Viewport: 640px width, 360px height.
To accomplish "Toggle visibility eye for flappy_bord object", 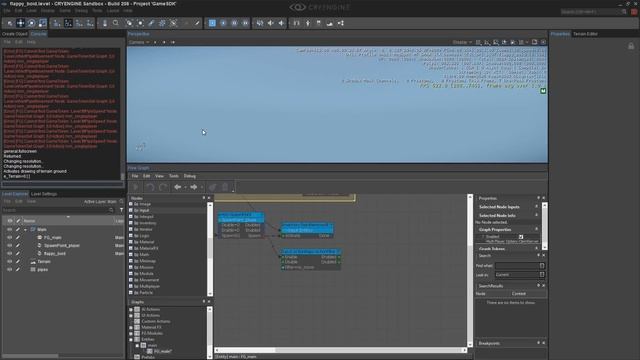I will point(9,253).
